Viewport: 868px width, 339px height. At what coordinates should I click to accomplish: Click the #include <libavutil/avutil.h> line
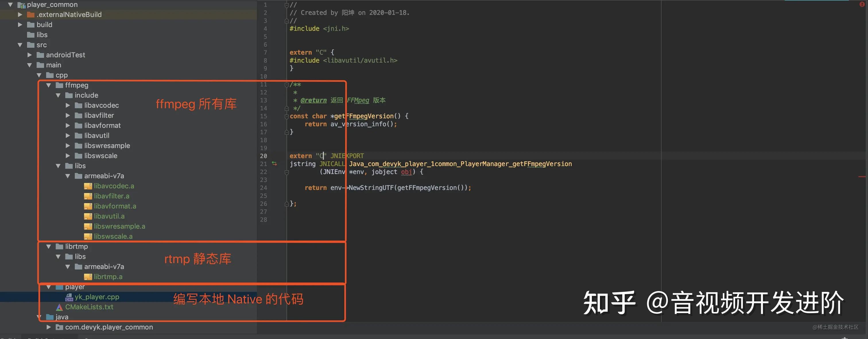point(343,61)
